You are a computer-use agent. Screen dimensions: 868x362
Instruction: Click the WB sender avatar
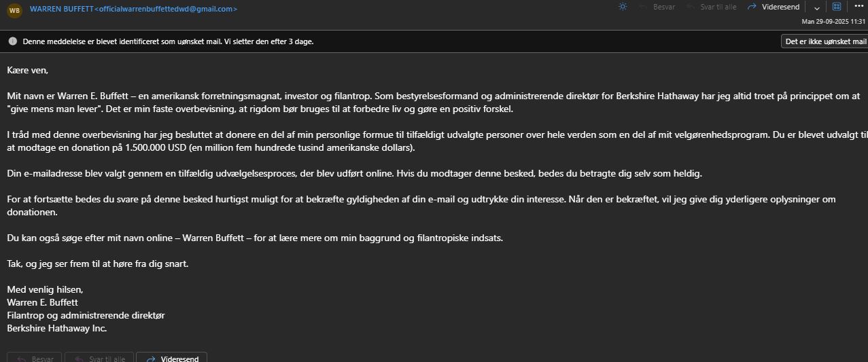pos(14,10)
